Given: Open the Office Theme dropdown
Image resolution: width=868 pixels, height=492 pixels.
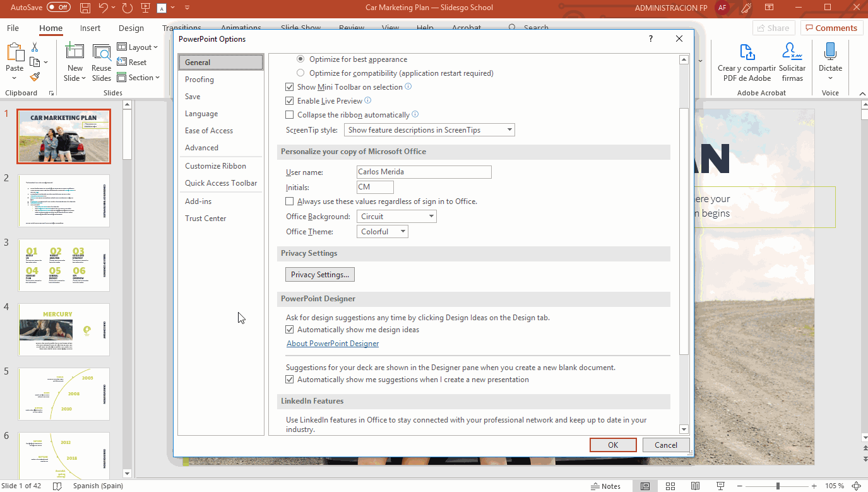Looking at the screenshot, I should pyautogui.click(x=383, y=232).
